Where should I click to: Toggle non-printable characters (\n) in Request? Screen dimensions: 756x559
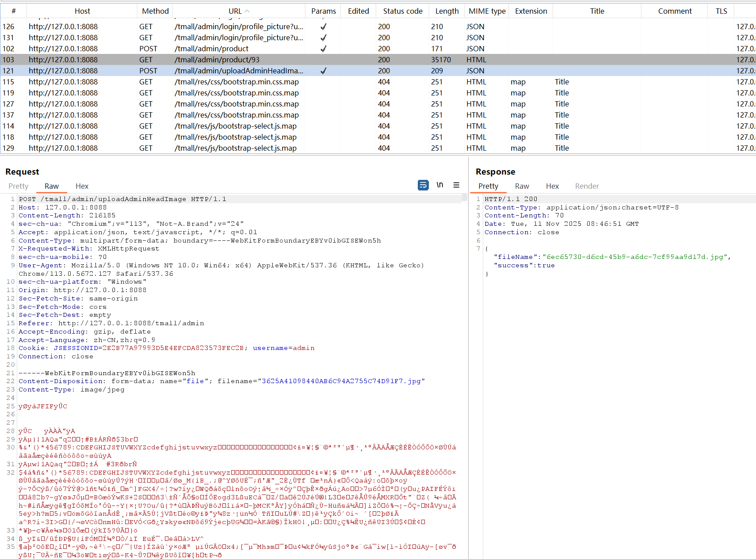pos(440,185)
